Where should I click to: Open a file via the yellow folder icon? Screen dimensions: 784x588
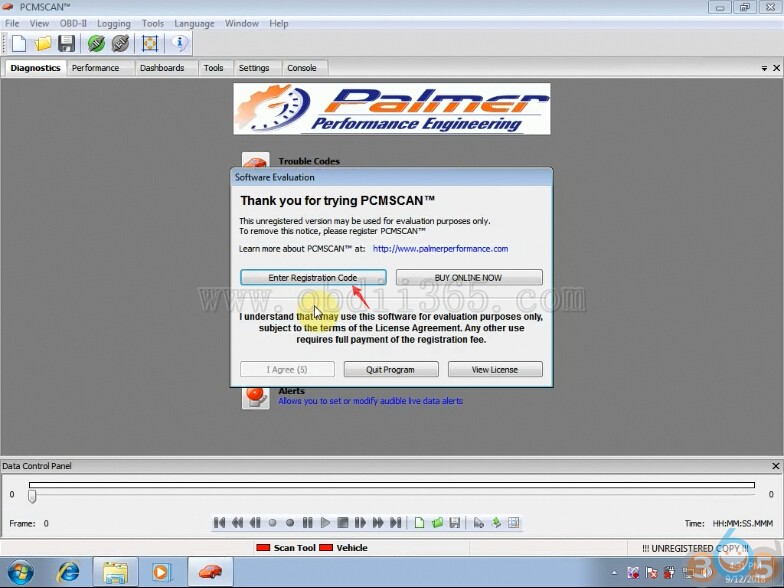coord(42,44)
